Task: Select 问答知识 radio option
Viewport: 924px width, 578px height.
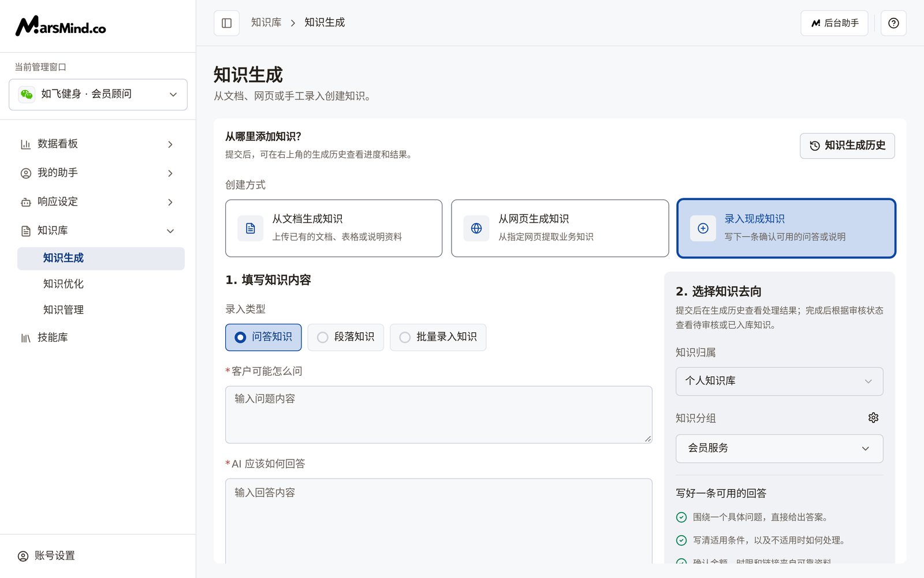Action: (263, 338)
